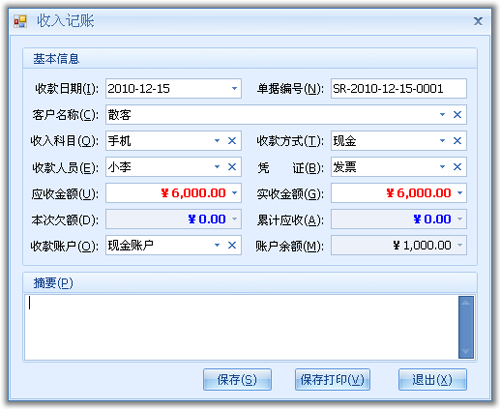This screenshot has height=409, width=500.
Task: Click the 保存打印(V) button
Action: [x=332, y=379]
